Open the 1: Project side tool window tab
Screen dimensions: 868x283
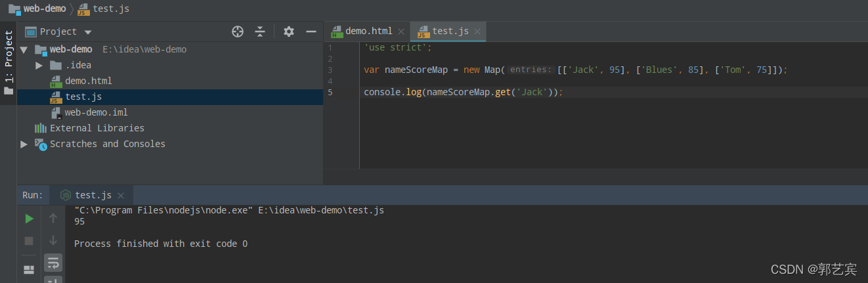[x=9, y=63]
